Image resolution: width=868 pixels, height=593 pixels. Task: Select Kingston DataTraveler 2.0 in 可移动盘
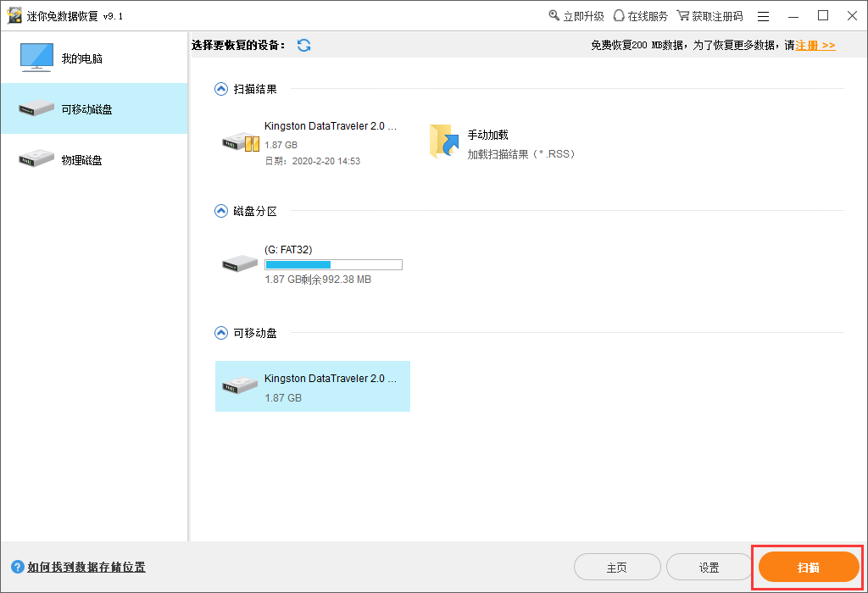click(x=312, y=386)
